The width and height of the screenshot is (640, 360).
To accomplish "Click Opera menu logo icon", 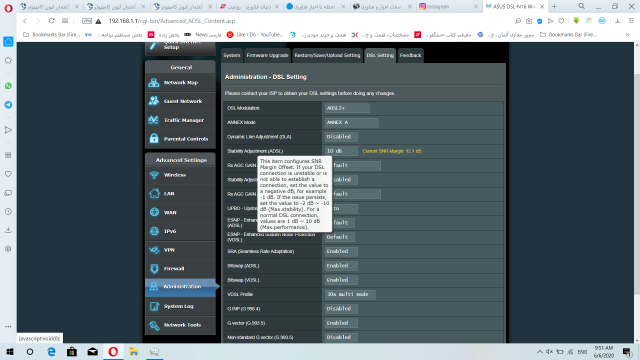I will pyautogui.click(x=8, y=8).
